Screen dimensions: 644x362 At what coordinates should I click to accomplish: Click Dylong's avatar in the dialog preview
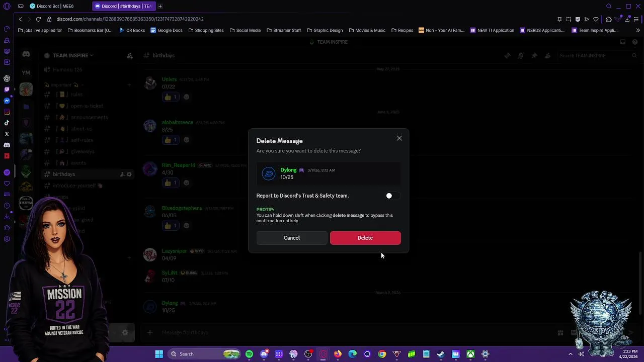click(x=269, y=173)
